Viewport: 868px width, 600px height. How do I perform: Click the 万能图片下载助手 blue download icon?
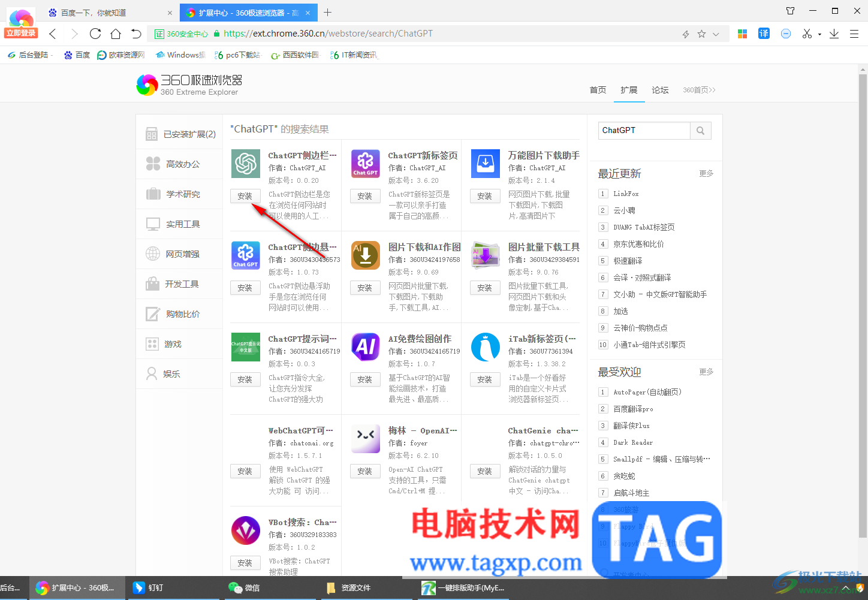(x=486, y=164)
